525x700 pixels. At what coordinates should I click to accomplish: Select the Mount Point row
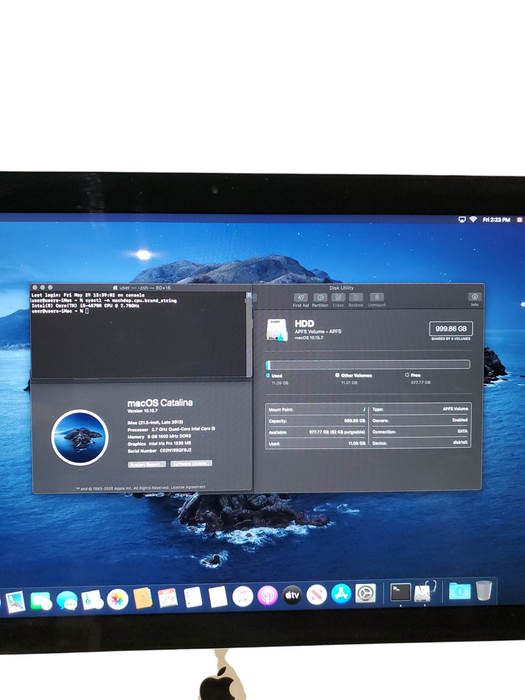click(x=317, y=409)
